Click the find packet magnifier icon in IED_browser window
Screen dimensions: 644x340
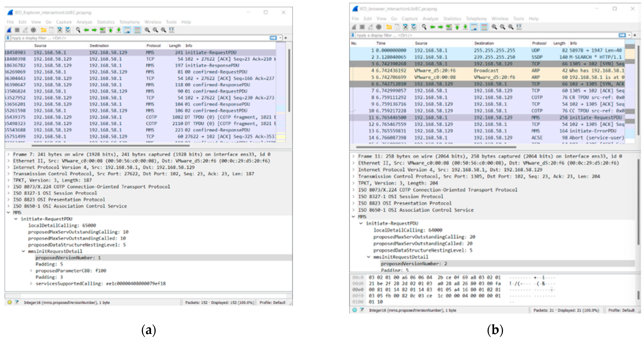point(424,27)
